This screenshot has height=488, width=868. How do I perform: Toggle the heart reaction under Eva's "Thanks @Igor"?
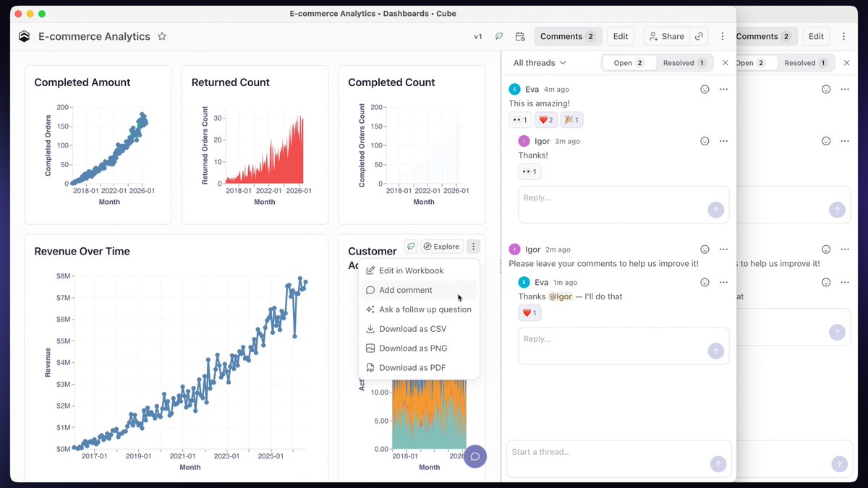pos(529,313)
